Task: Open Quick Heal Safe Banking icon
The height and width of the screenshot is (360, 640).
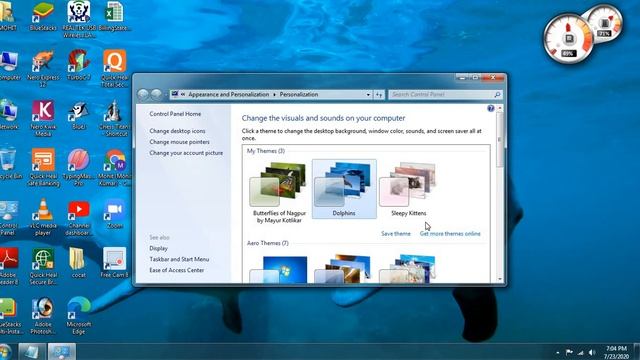Action: click(x=43, y=167)
